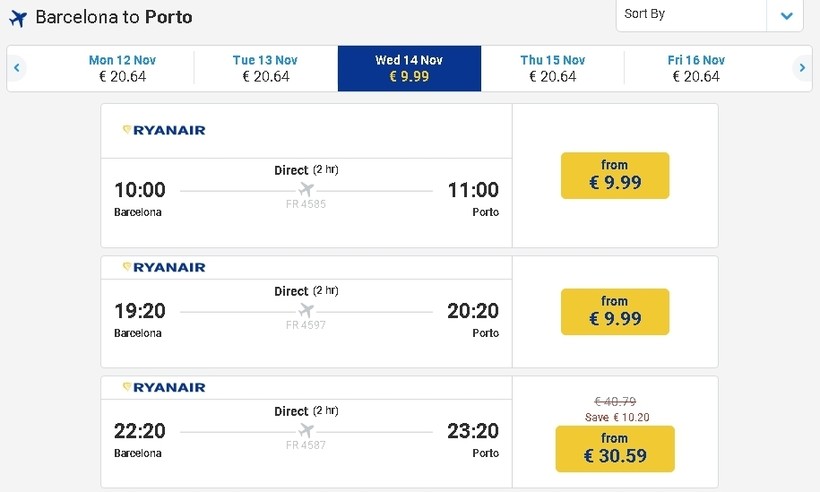This screenshot has width=820, height=492.
Task: Book the 10:00 flight from € 9.99
Action: 615,176
